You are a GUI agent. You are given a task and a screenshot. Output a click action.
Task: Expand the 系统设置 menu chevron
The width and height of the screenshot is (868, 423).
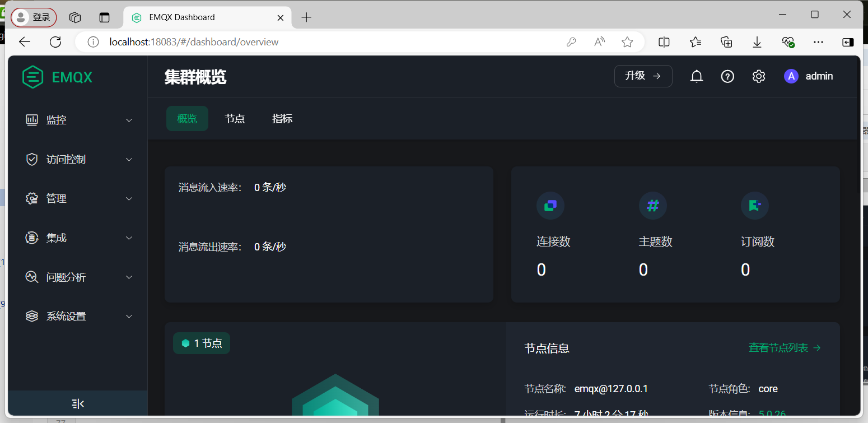129,317
